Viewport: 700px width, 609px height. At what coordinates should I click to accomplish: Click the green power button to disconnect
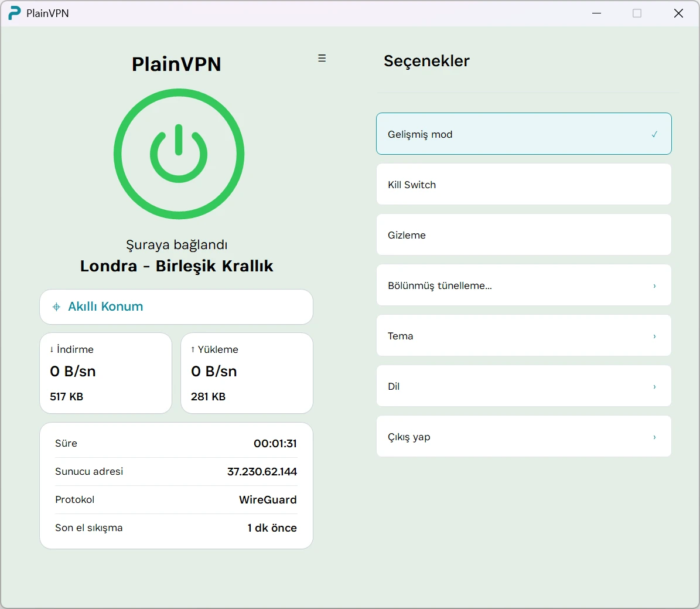coord(179,154)
